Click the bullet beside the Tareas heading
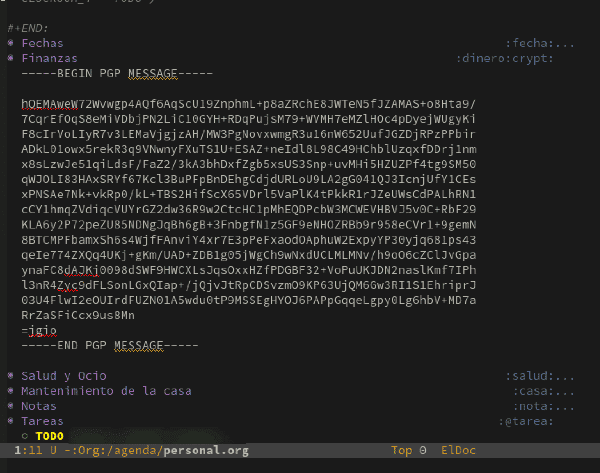 11,421
